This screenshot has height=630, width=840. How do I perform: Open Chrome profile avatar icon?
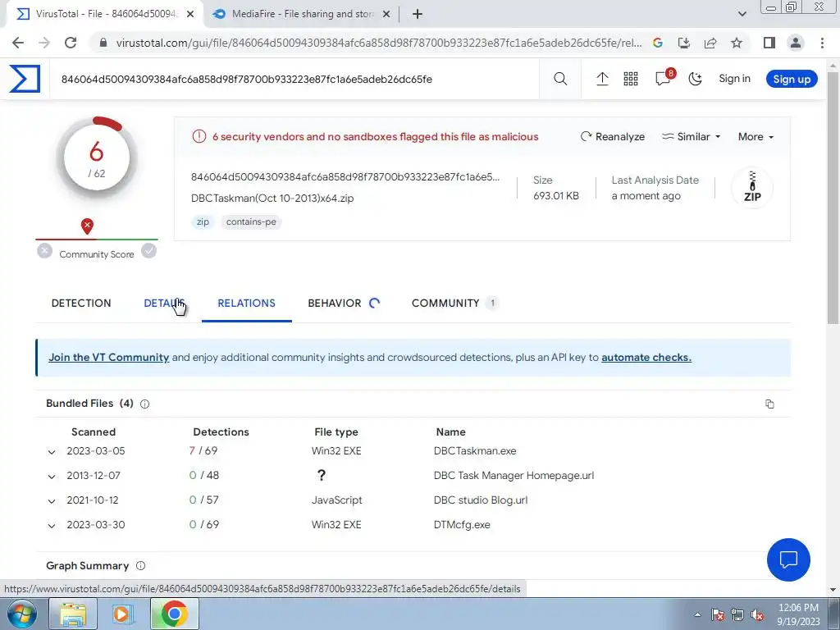(x=796, y=43)
